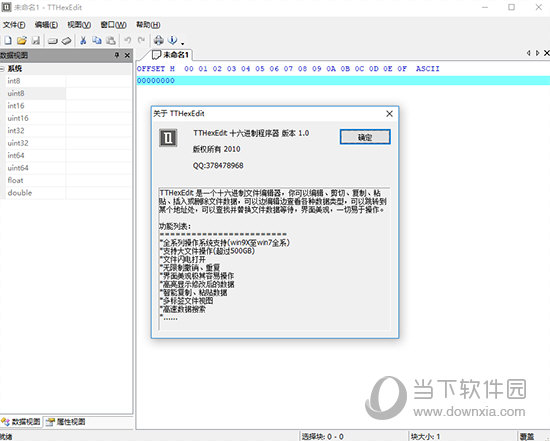
Task: Click the Copy toolbar icon
Action: (x=97, y=41)
